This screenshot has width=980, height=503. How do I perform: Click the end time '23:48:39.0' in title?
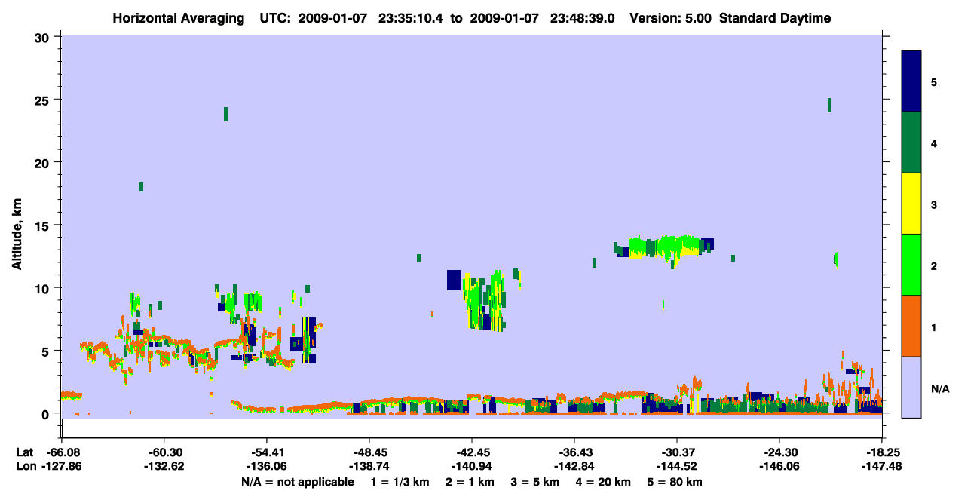(x=583, y=18)
